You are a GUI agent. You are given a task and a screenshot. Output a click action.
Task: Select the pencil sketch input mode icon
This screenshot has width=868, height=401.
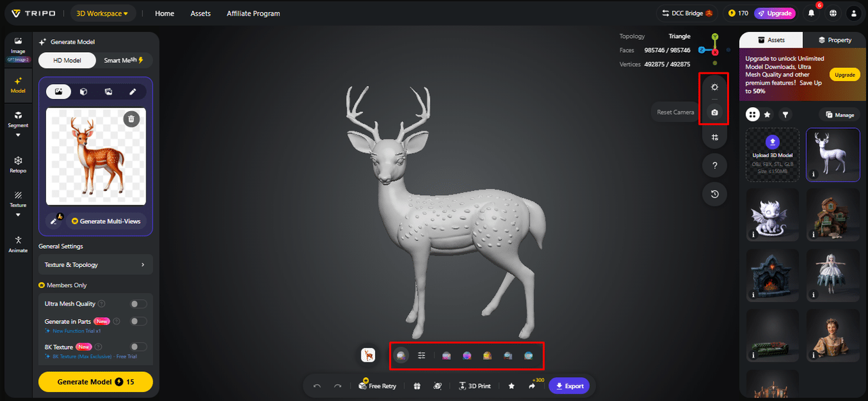click(133, 91)
